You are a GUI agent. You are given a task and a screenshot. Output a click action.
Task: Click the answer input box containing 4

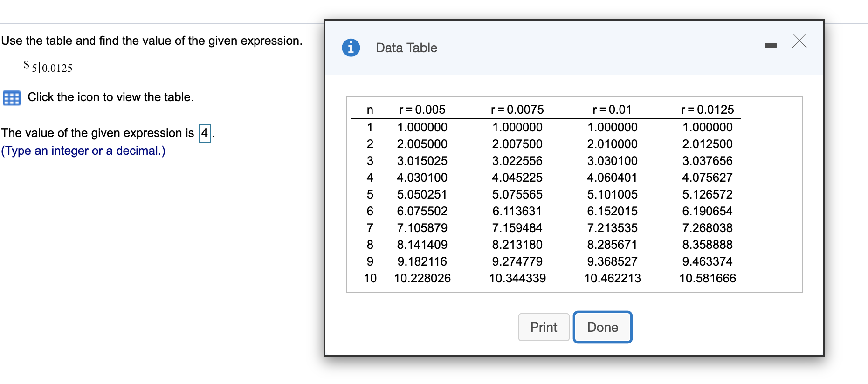pyautogui.click(x=205, y=133)
